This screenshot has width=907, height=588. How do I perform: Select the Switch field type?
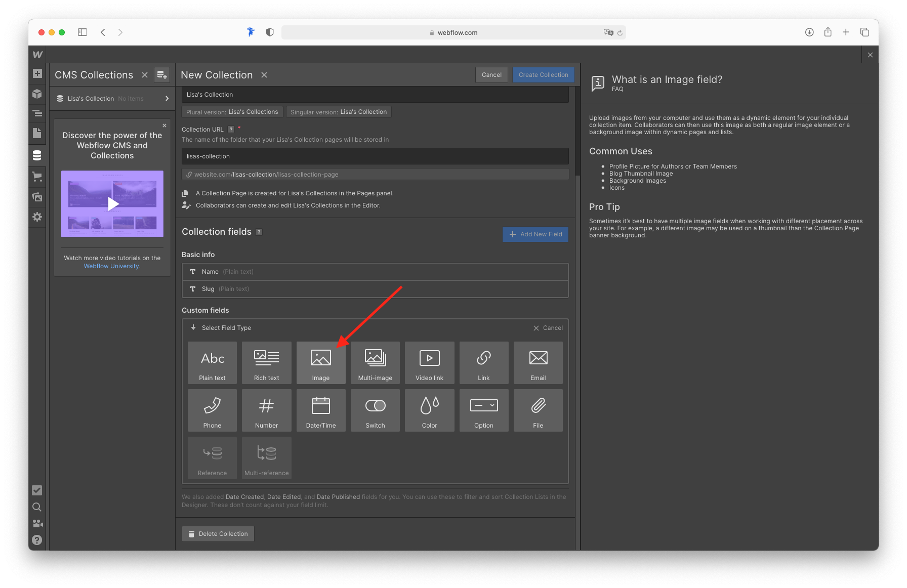pyautogui.click(x=375, y=410)
